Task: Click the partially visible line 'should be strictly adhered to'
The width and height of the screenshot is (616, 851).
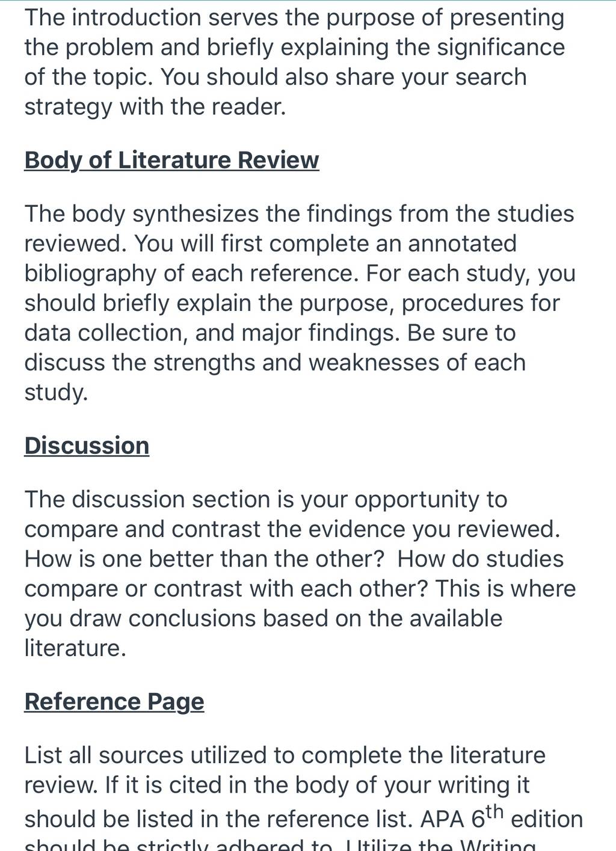Action: pyautogui.click(x=280, y=844)
